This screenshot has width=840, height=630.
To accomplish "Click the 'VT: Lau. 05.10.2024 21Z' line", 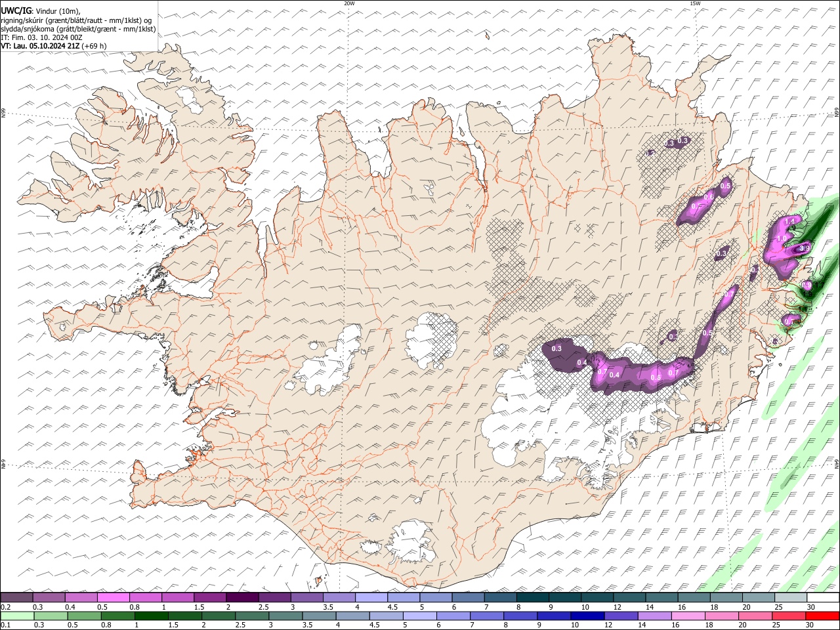I will [41, 46].
